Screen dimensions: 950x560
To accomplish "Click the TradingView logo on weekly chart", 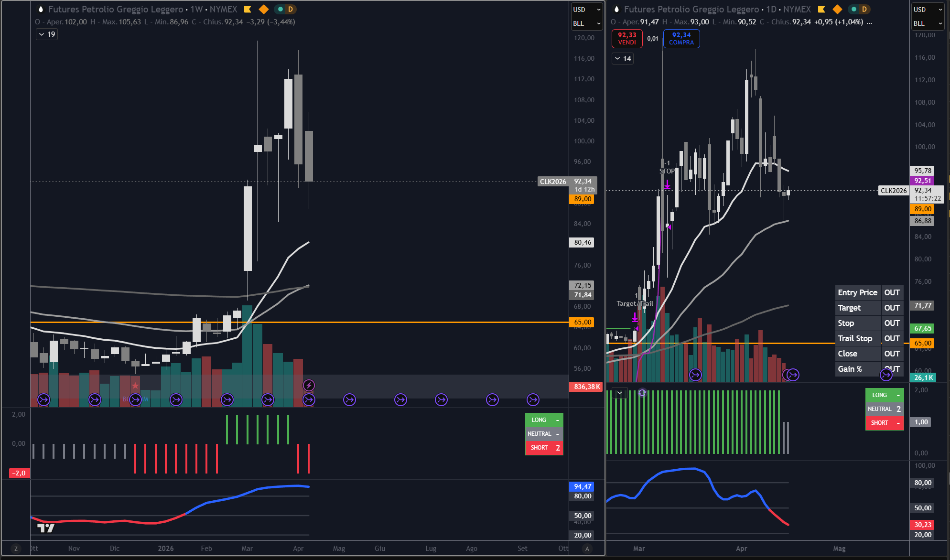I will 46,528.
